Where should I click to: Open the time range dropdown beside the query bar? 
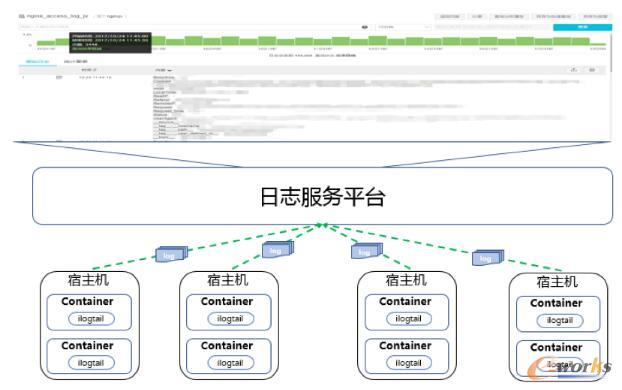tap(403, 27)
